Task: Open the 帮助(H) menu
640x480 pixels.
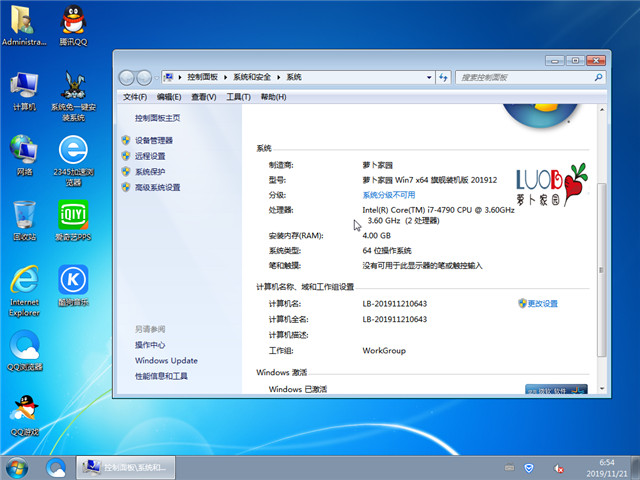Action: coord(273,97)
